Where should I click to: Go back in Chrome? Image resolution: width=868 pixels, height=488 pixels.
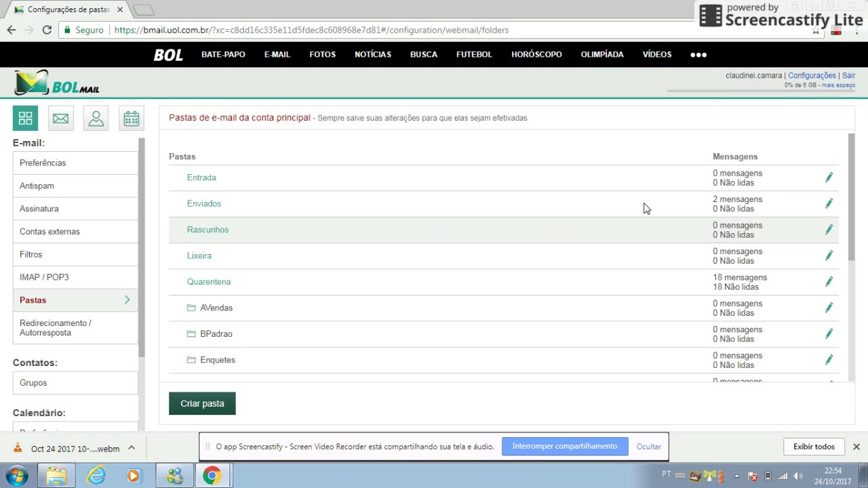point(12,30)
